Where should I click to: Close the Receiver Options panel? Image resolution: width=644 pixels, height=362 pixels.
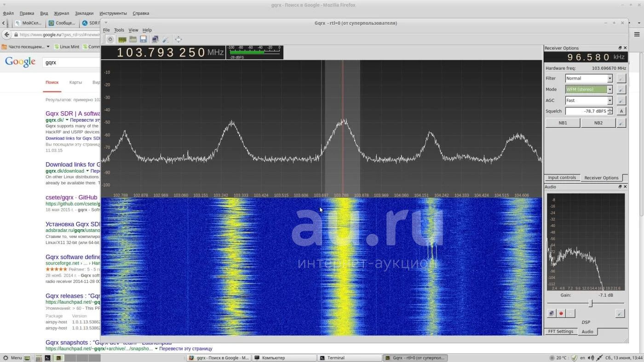[x=625, y=48]
